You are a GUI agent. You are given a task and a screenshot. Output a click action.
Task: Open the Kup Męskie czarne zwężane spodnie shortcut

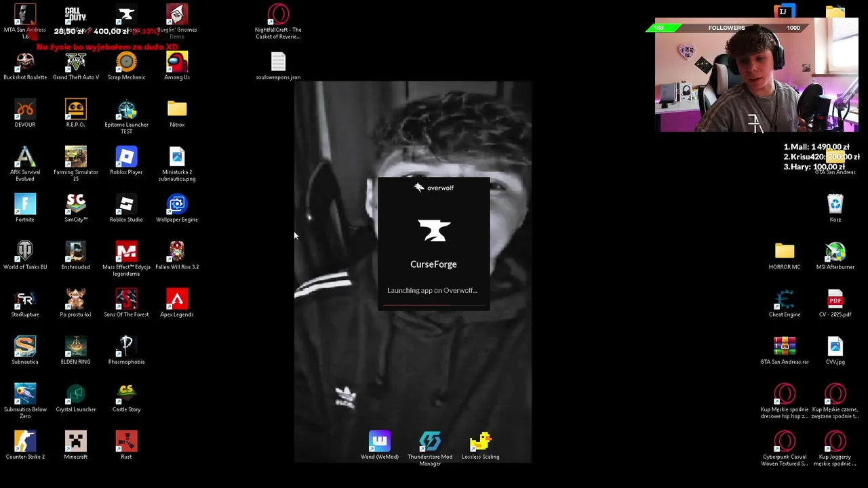coord(835,401)
